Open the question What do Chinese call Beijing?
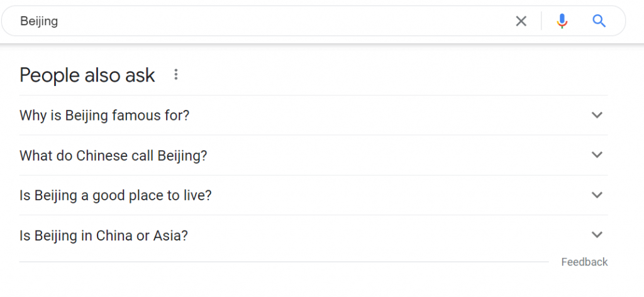This screenshot has height=297, width=644. pos(113,156)
